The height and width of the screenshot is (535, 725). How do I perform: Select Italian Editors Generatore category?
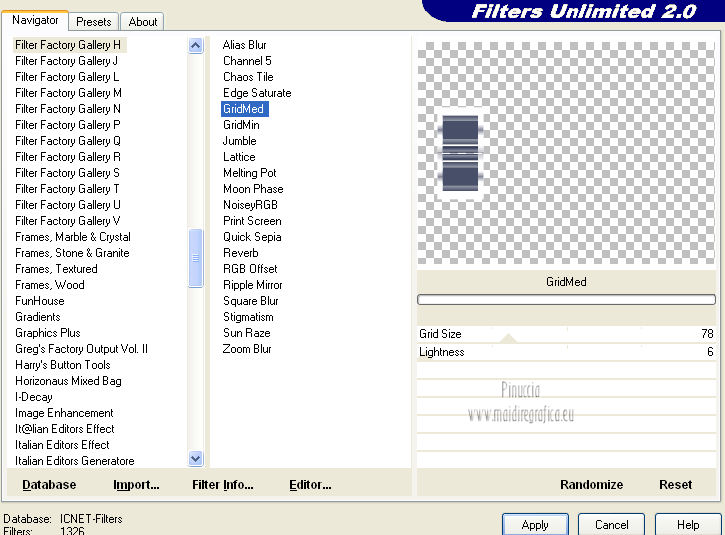point(75,461)
